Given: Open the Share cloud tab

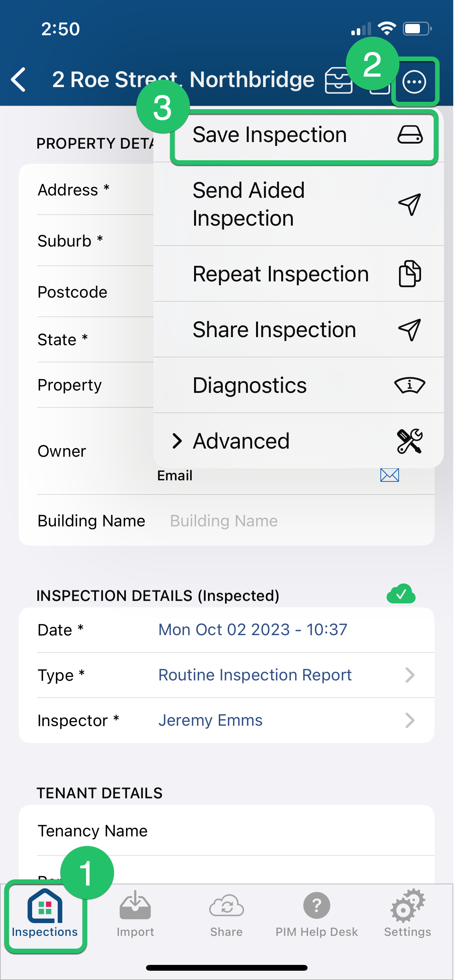Looking at the screenshot, I should pos(226,913).
